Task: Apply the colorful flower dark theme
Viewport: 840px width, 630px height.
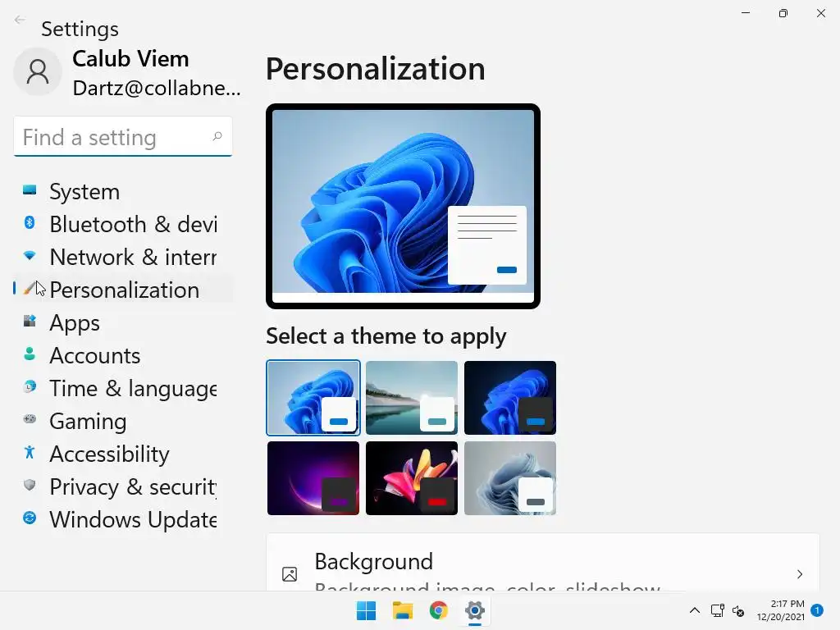Action: (x=412, y=478)
